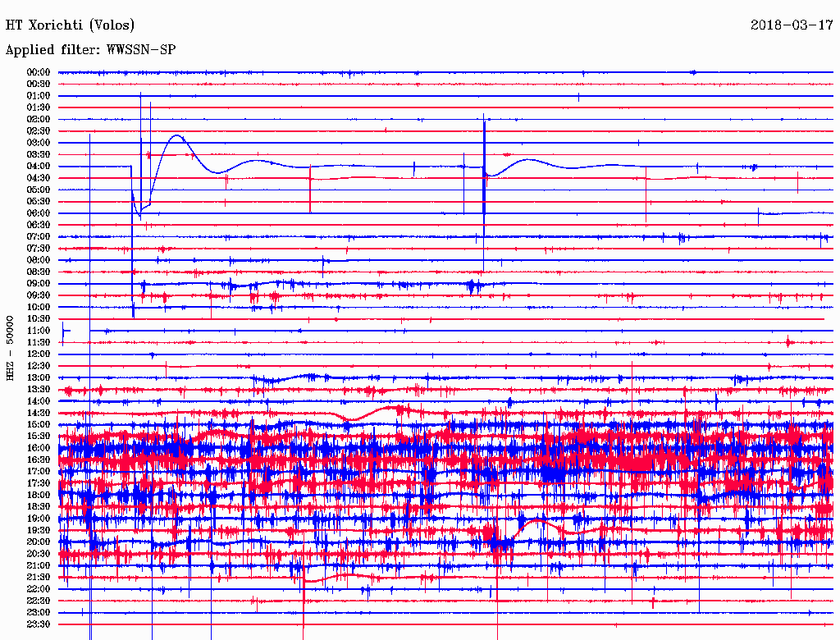
Task: Select the 18:00 time label
Action: click(x=39, y=496)
